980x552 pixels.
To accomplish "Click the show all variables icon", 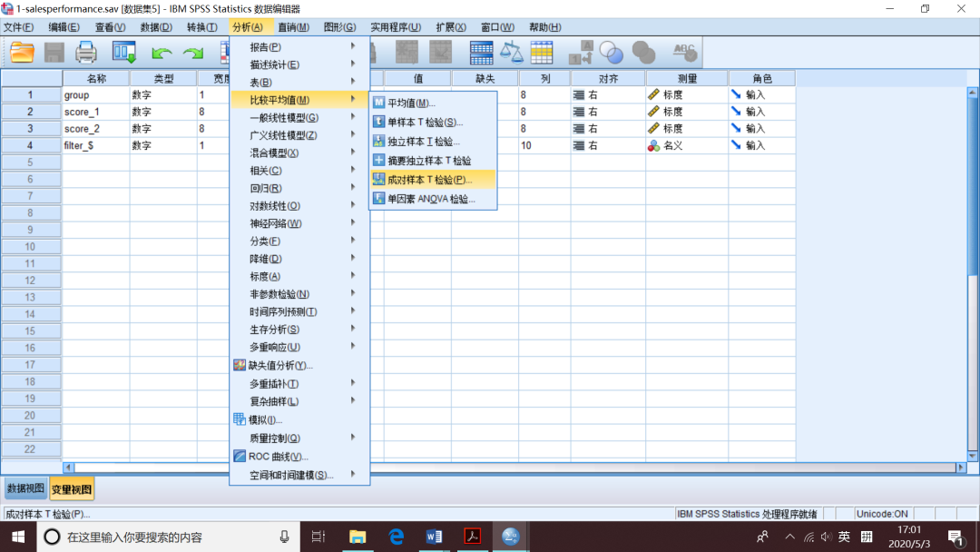I will pyautogui.click(x=643, y=53).
